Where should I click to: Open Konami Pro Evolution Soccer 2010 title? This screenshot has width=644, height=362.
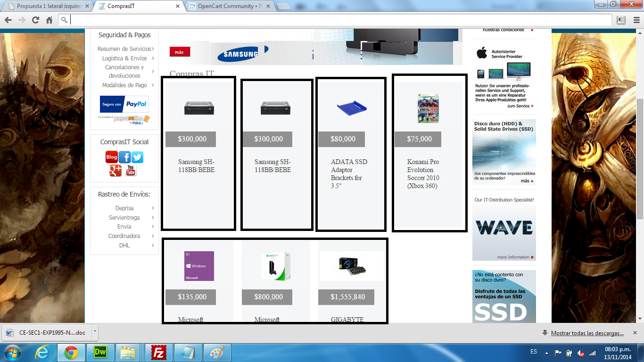[423, 174]
